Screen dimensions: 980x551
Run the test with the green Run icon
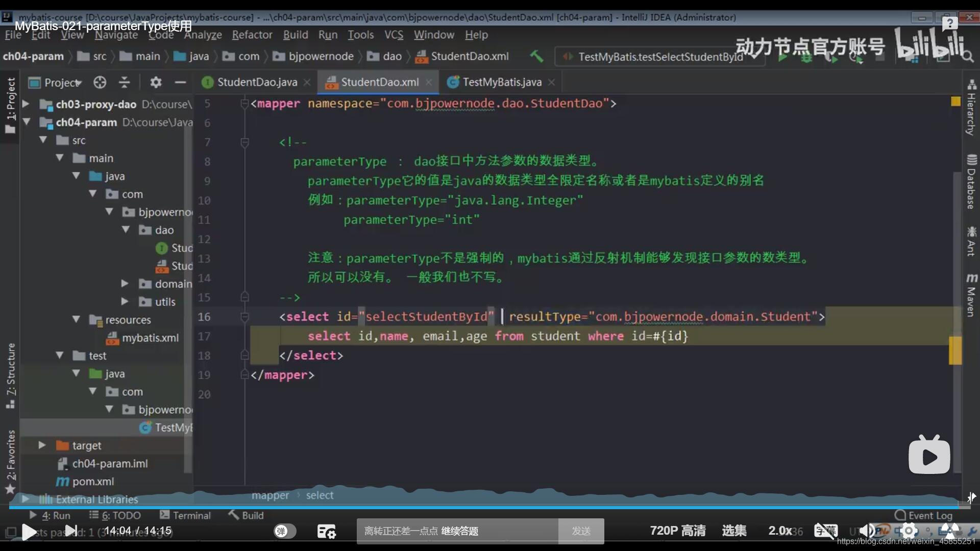coord(782,57)
